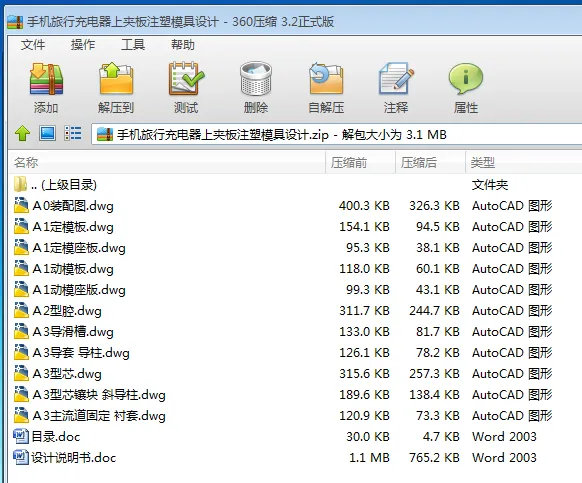
Task: Open the 操作 menu
Action: [83, 45]
